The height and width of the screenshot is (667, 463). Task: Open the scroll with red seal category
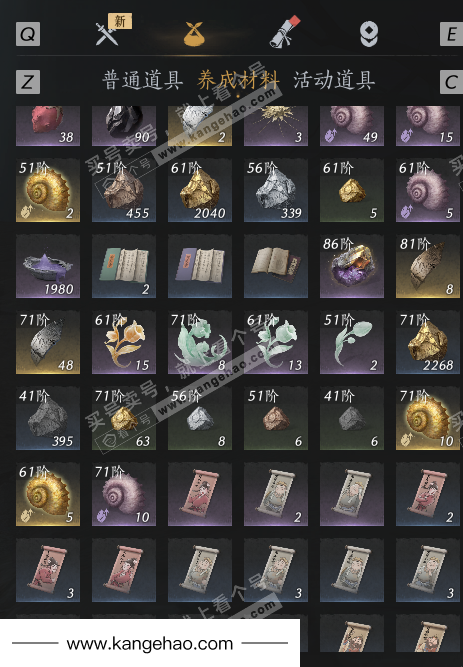(285, 32)
